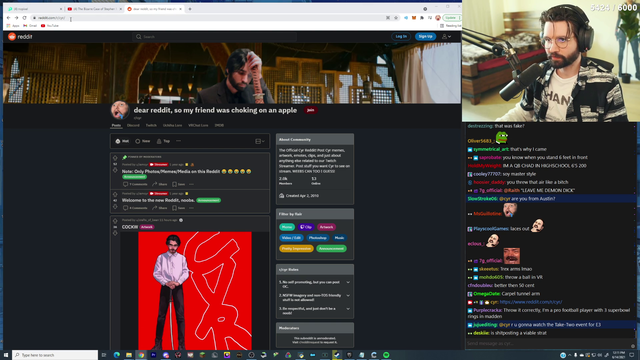Expand rule 3 Be respectful
Screen dimensions: 640x360
(x=348, y=309)
